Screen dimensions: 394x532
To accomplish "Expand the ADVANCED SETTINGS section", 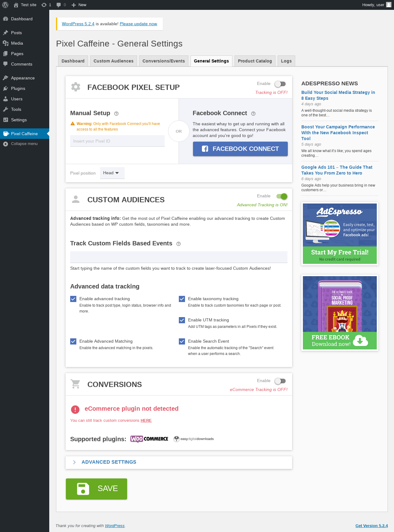I will click(179, 462).
